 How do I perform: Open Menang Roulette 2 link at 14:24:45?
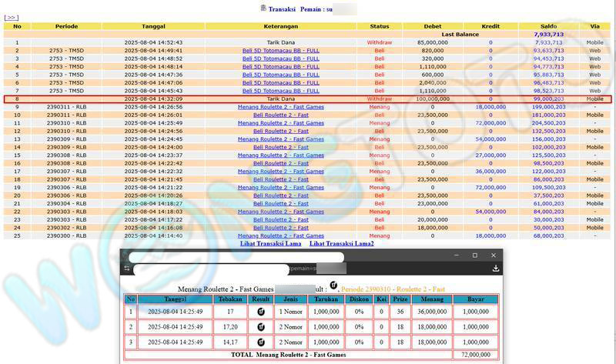(x=281, y=139)
